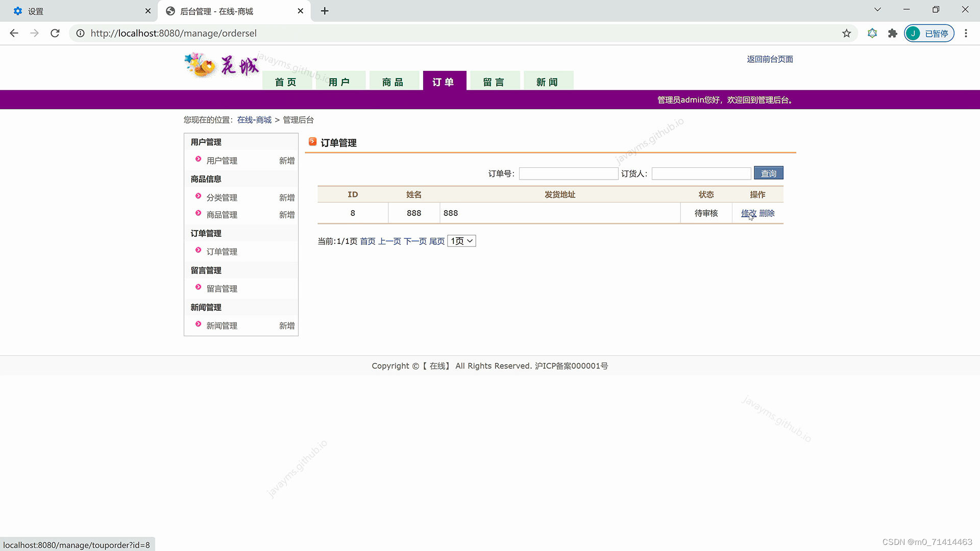Click the 花城 flower logo
Image resolution: width=980 pixels, height=551 pixels.
click(222, 65)
